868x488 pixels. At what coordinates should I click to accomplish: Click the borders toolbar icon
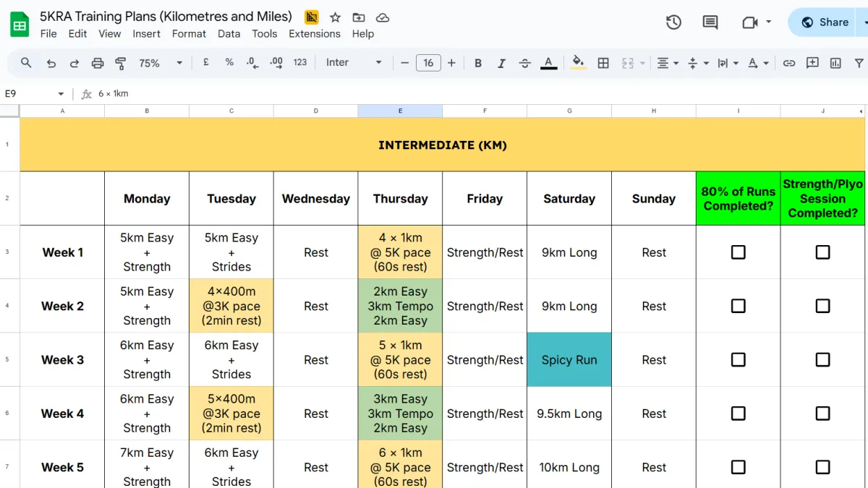point(603,63)
